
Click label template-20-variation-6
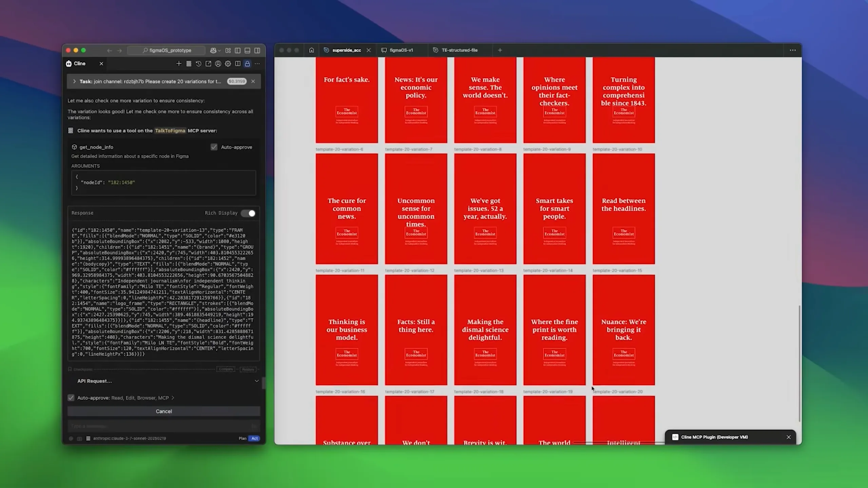click(x=339, y=149)
